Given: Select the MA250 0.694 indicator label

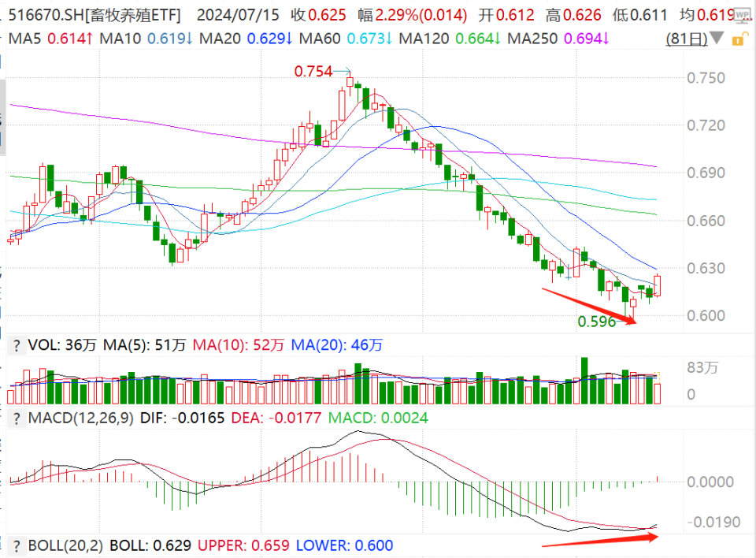Looking at the screenshot, I should coord(558,39).
